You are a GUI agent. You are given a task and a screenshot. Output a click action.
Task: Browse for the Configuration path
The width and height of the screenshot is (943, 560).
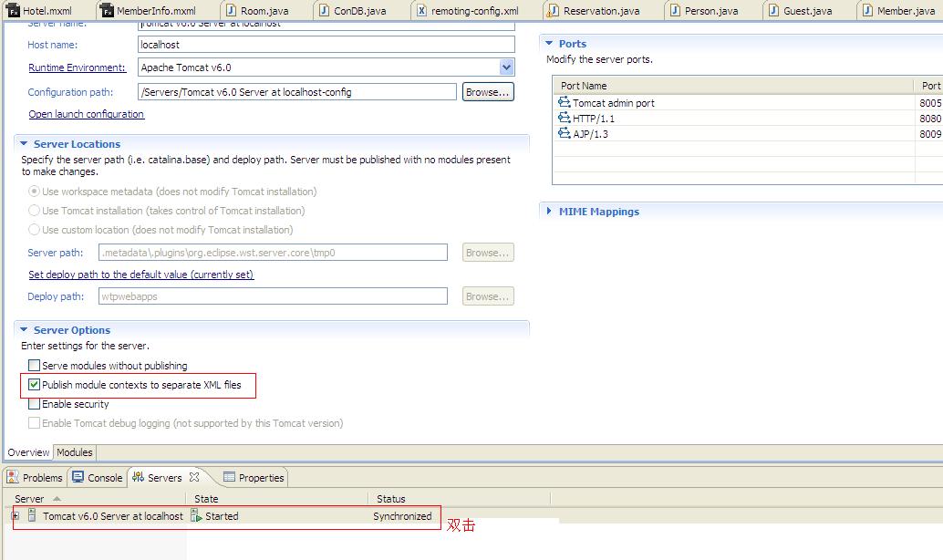[488, 92]
